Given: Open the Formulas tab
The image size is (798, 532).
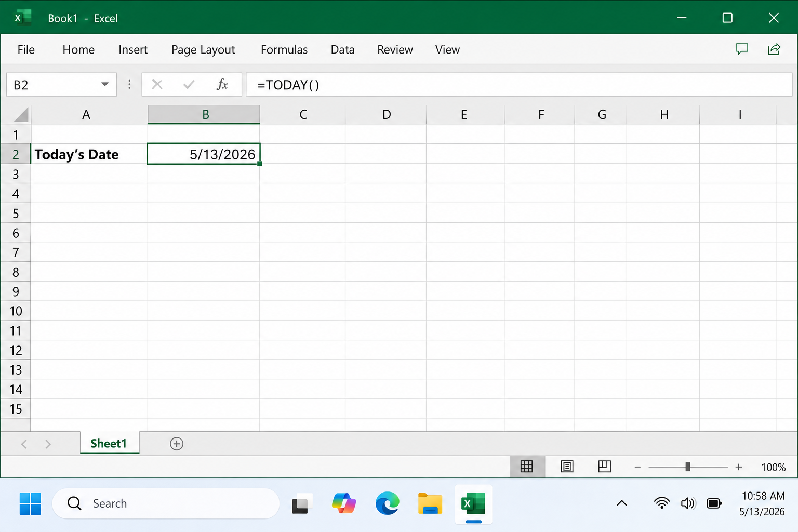Looking at the screenshot, I should click(284, 49).
